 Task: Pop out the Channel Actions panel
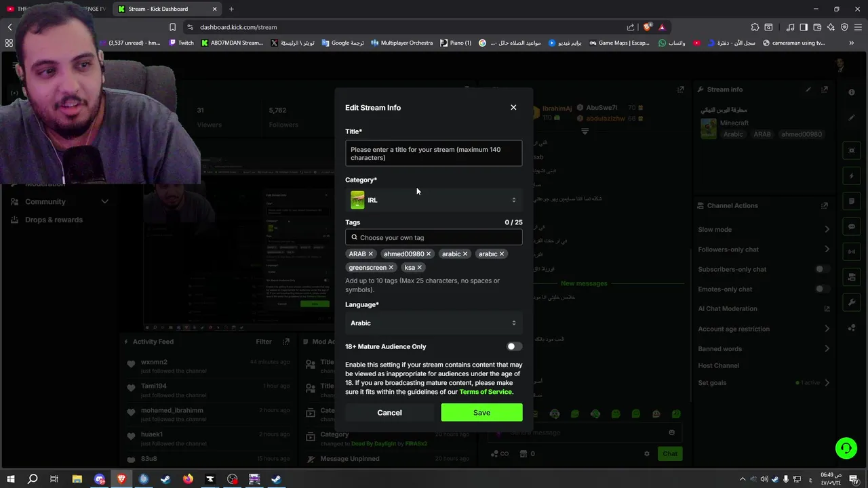825,205
